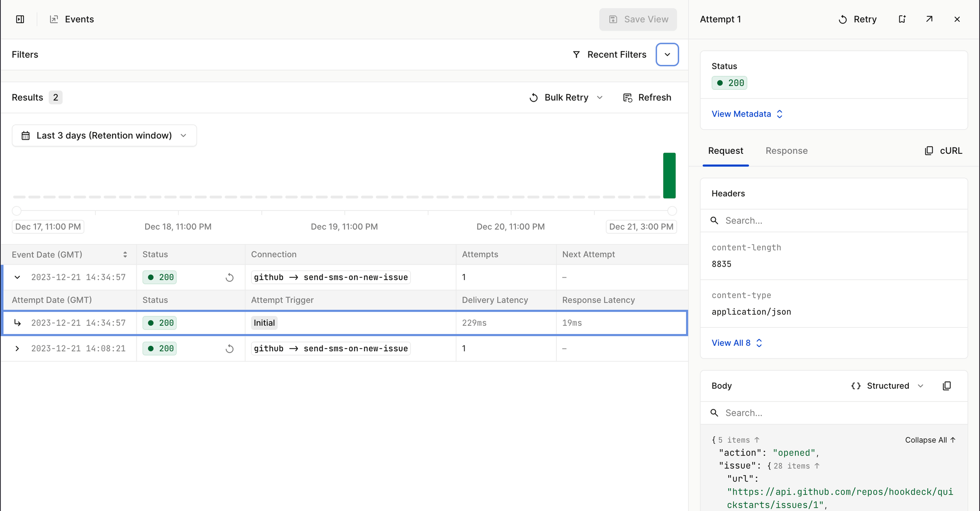Click the retry icon on the 14:08:21 event row
Viewport: 980px width, 511px height.
230,349
